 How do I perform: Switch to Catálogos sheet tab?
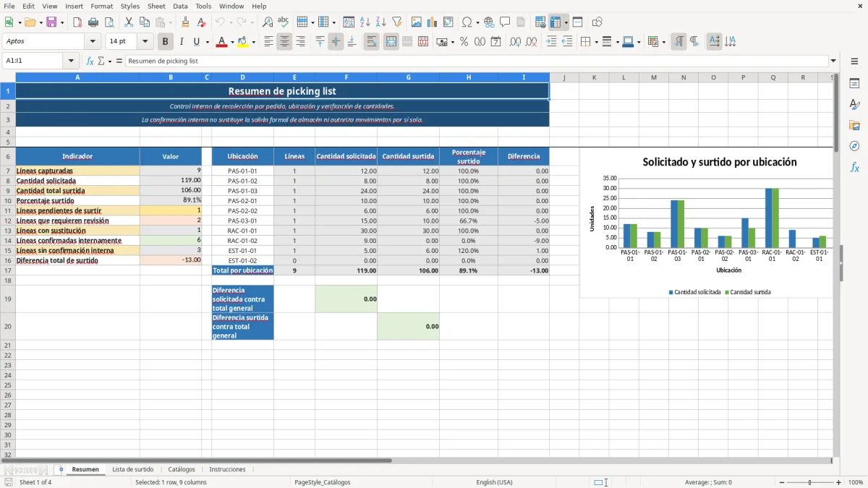point(182,469)
